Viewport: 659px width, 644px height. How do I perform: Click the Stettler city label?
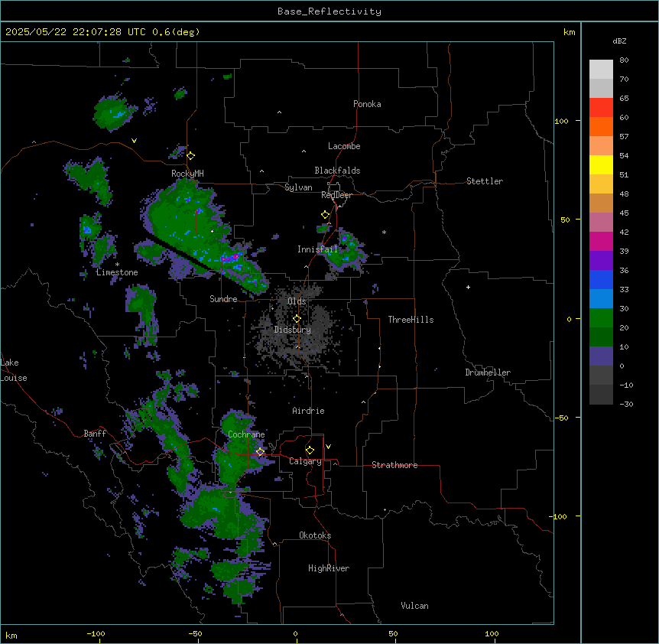pyautogui.click(x=485, y=181)
